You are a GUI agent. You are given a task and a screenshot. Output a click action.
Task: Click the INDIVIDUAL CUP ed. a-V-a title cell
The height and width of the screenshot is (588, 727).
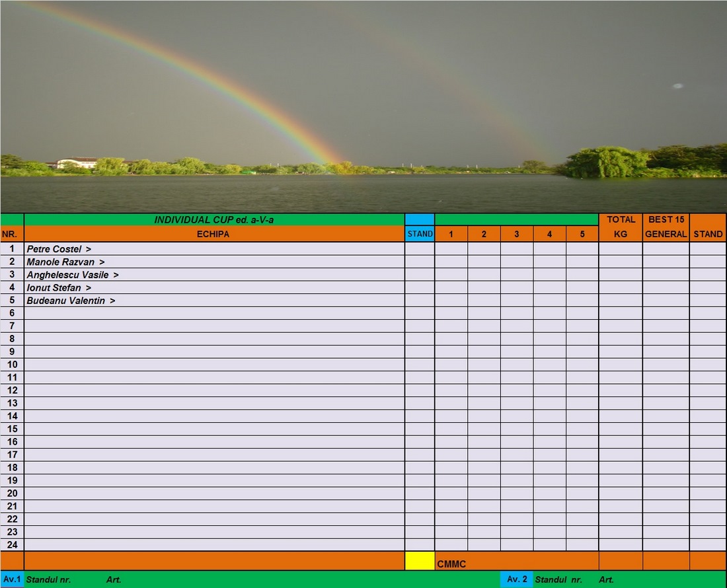(x=214, y=220)
